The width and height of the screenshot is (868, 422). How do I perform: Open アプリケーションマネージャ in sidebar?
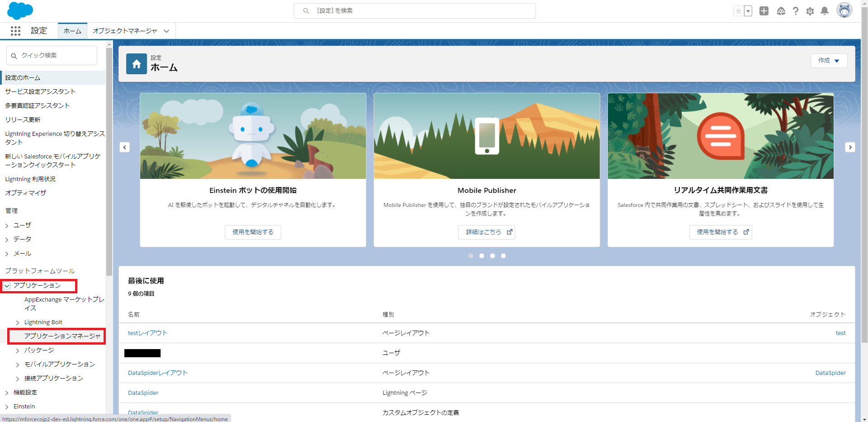62,336
